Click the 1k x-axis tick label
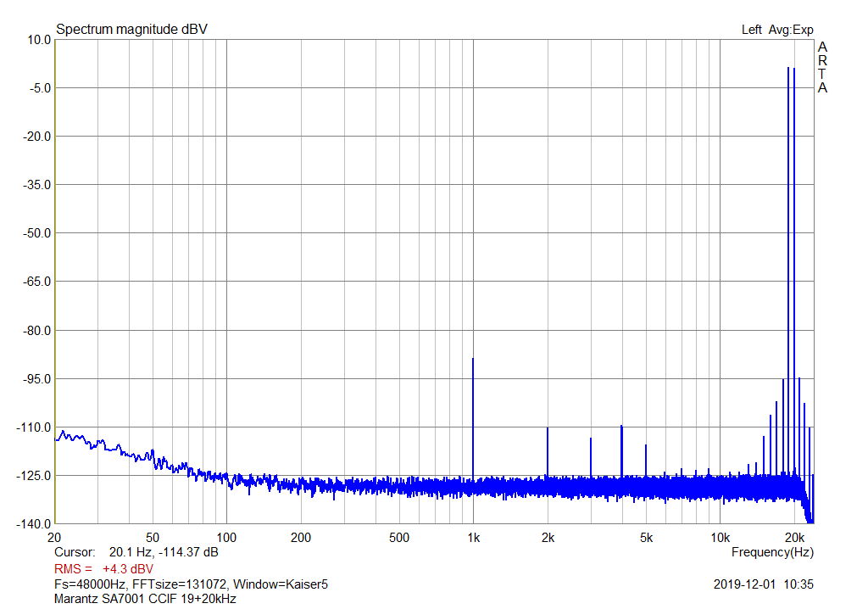This screenshot has width=868, height=609. click(473, 538)
